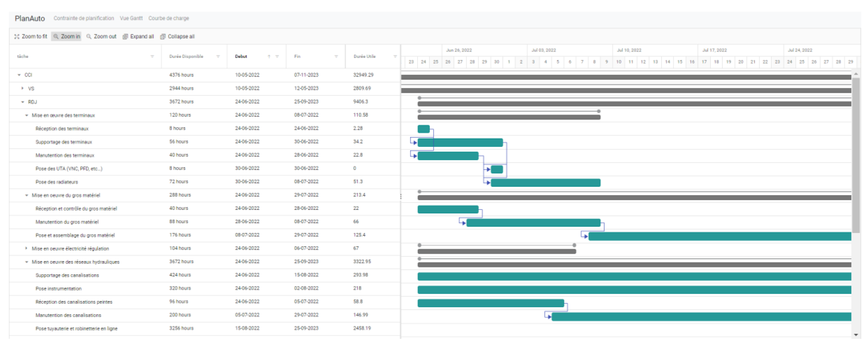This screenshot has height=350, width=868.
Task: Expand Mise en oeuvre électricité régulation row
Action: (26, 248)
